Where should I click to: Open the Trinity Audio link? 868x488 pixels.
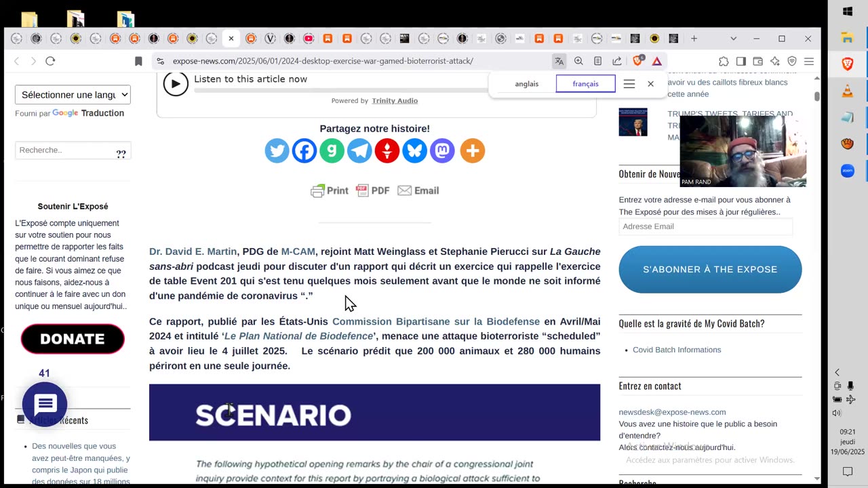(x=395, y=101)
